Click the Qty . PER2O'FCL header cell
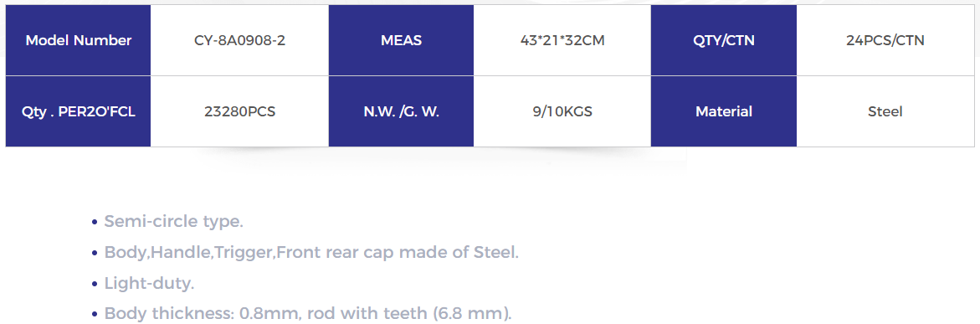 [78, 112]
